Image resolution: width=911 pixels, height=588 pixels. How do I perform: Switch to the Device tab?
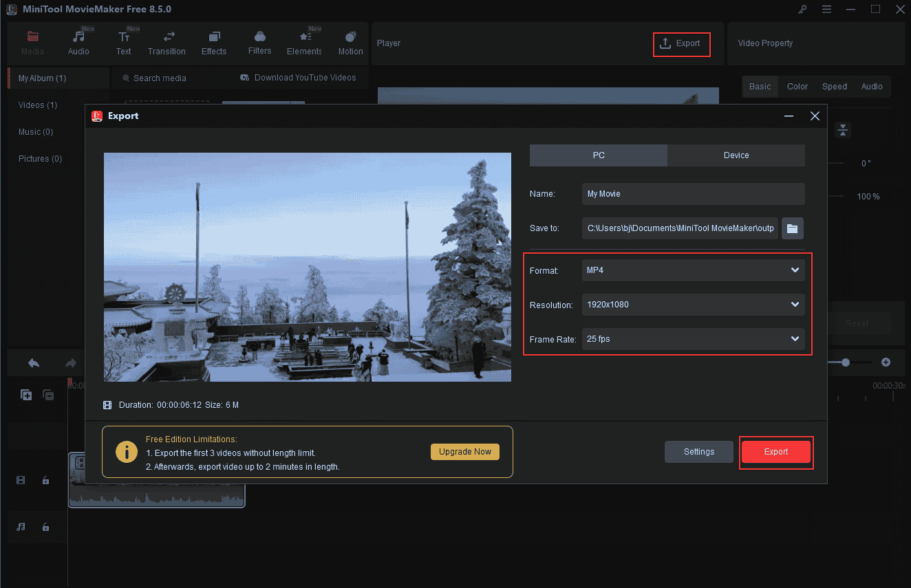coord(736,155)
